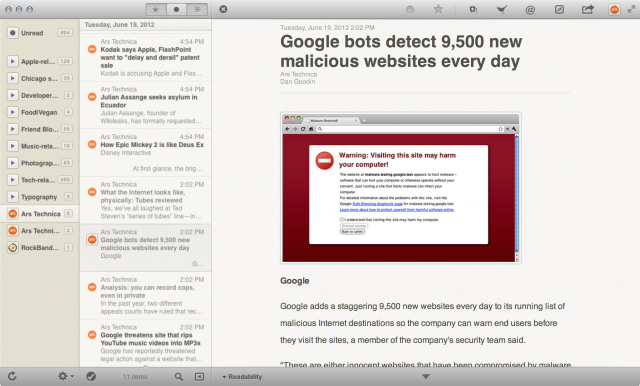This screenshot has height=386, width=640.
Task: Toggle article read status circle
Action: 410,9
